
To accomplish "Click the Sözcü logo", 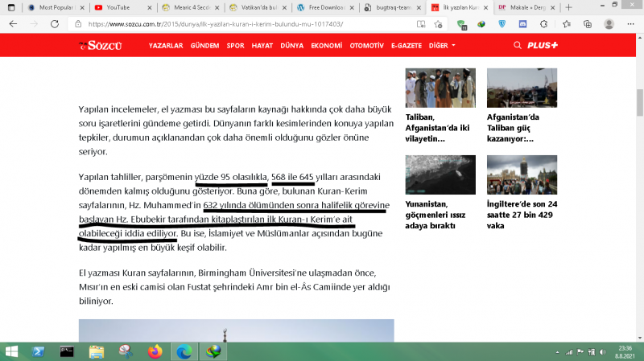I will [101, 46].
